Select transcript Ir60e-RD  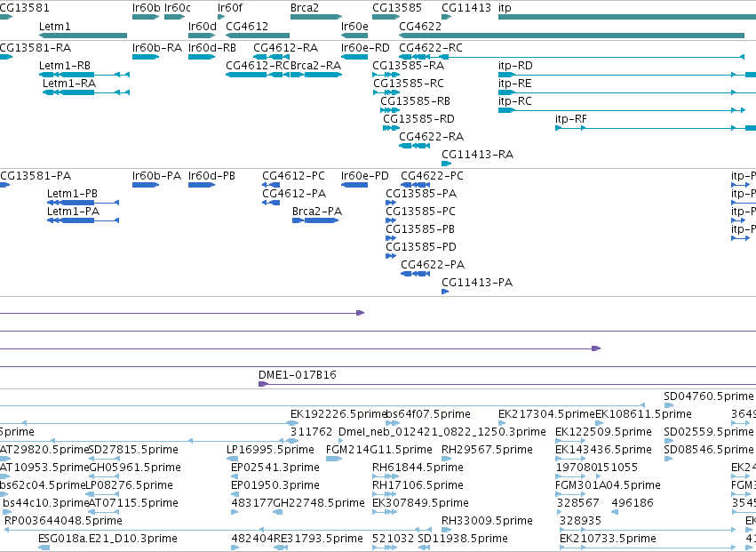pos(365,47)
